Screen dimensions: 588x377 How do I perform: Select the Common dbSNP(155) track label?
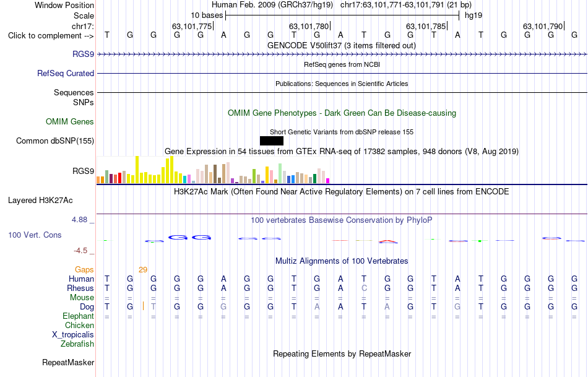[x=55, y=141]
